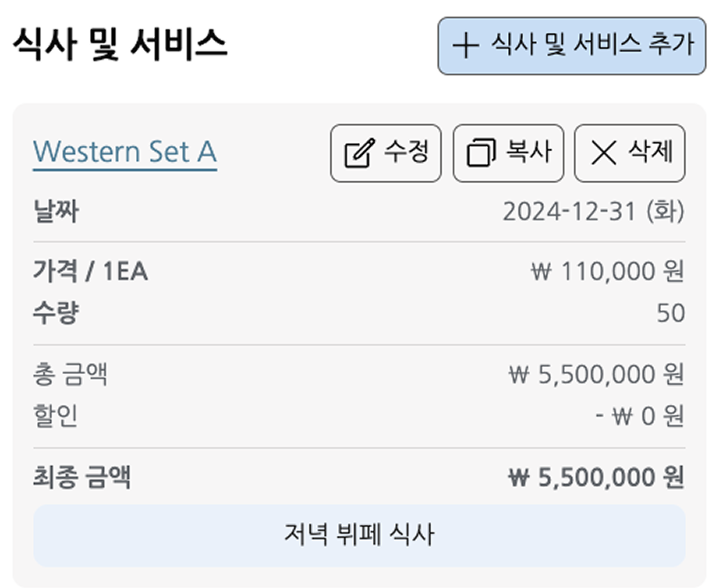Edit Western Set A via 수정 label
The height and width of the screenshot is (588, 719).
click(x=405, y=152)
